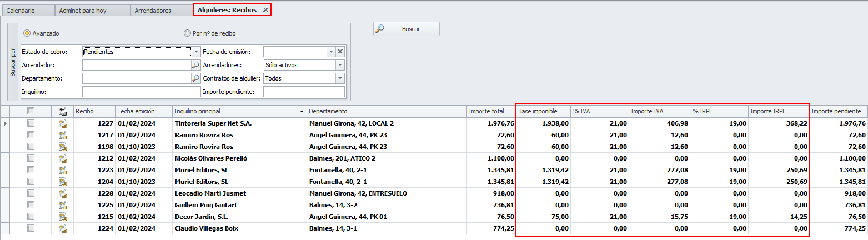
Task: Sort by the Importe pendiente column header
Action: (839, 111)
